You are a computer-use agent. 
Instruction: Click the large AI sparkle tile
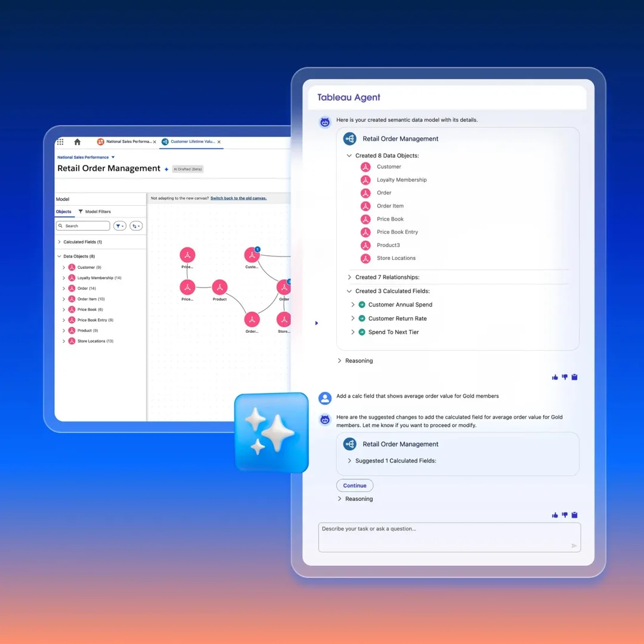pyautogui.click(x=271, y=432)
